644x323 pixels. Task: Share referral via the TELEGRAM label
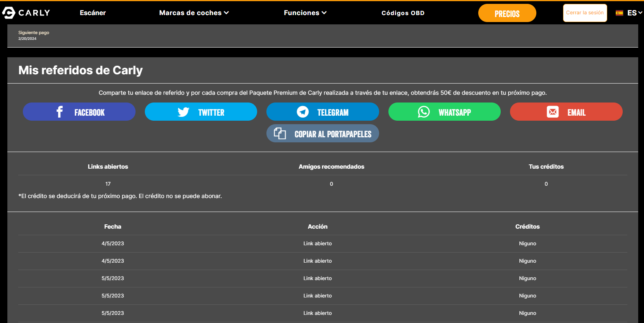point(333,113)
